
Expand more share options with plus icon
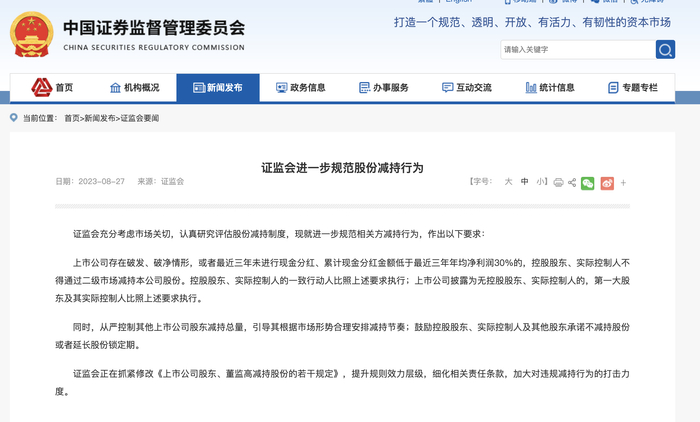point(623,183)
